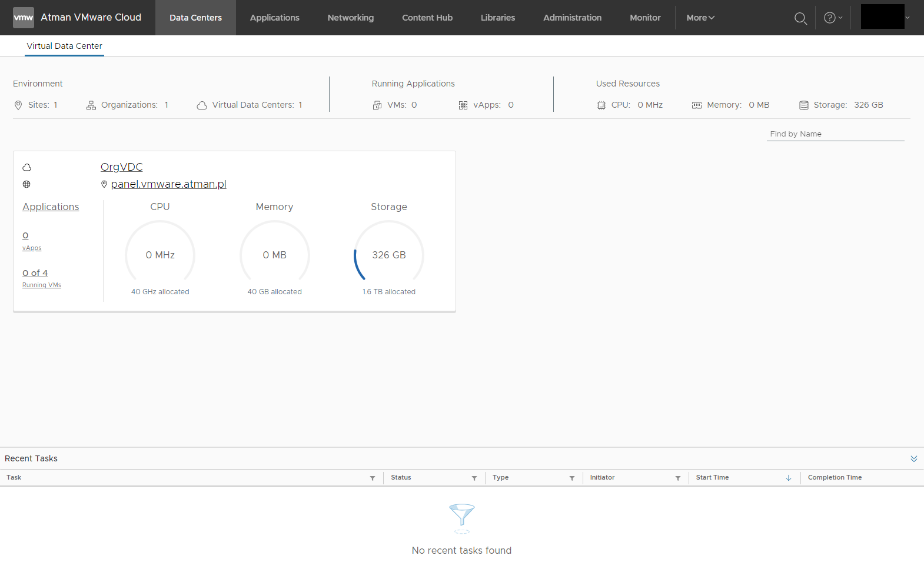Click the Initiator column filter icon
Viewport: 924px width, 572px height.
point(678,478)
